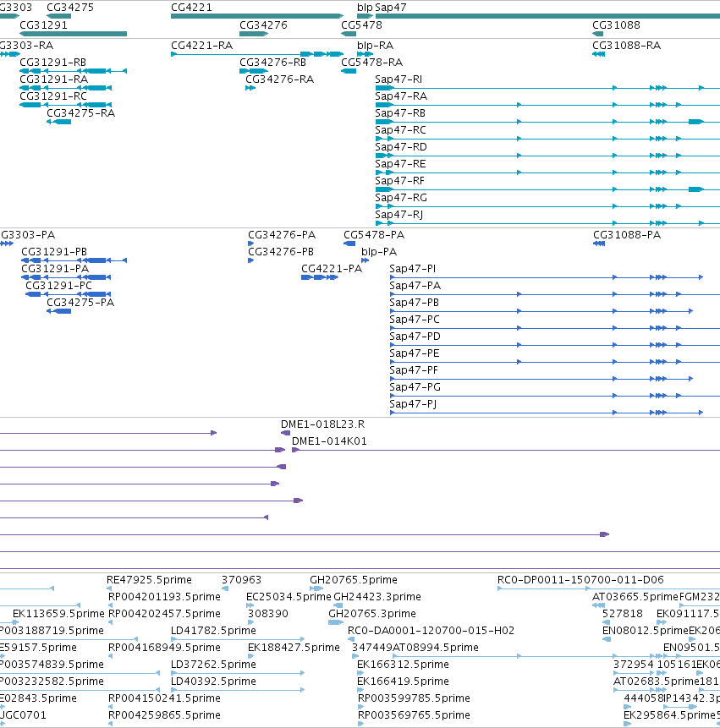This screenshot has width=720, height=728.
Task: Select transcript Sap47-RB
Action: [x=547, y=122]
